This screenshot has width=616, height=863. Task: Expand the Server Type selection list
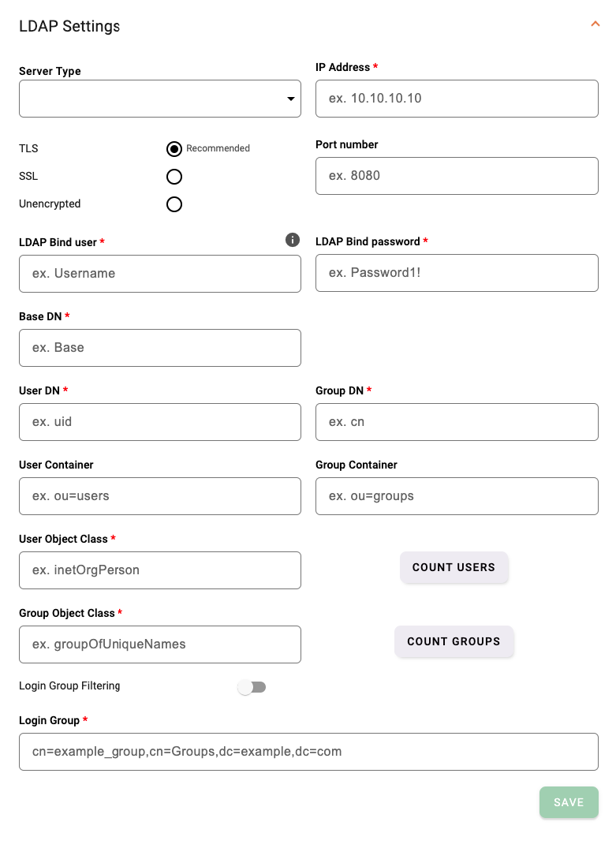[291, 99]
